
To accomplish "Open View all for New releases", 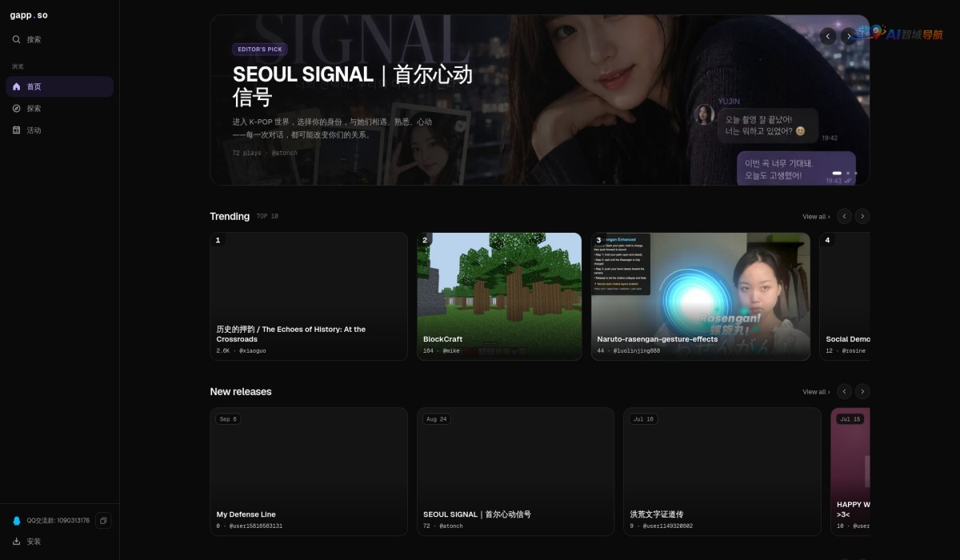I will point(816,392).
